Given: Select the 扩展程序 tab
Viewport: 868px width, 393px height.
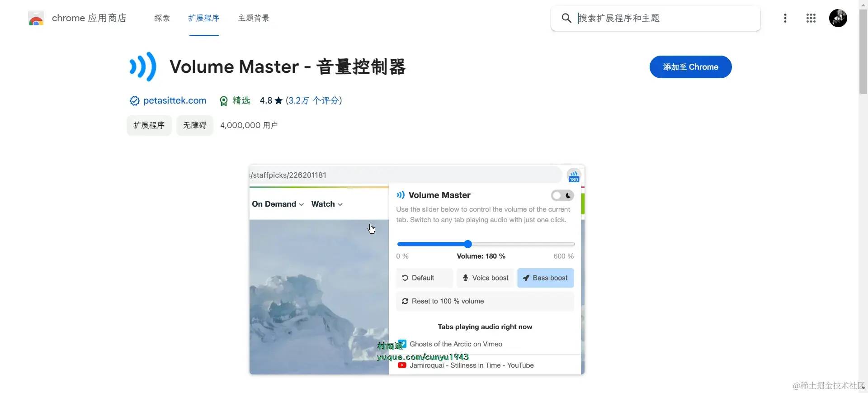Looking at the screenshot, I should pos(204,18).
